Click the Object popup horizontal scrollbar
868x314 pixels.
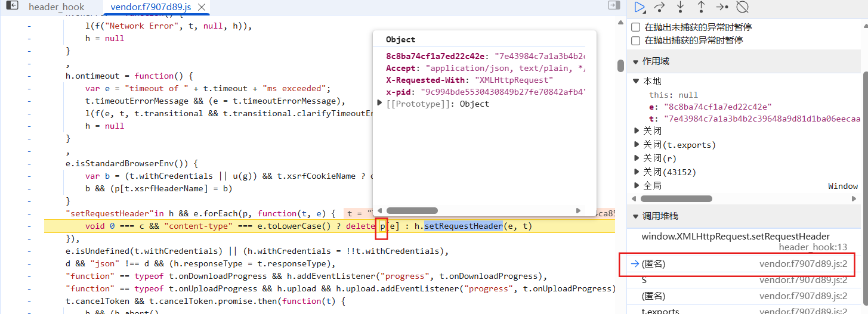pyautogui.click(x=412, y=210)
